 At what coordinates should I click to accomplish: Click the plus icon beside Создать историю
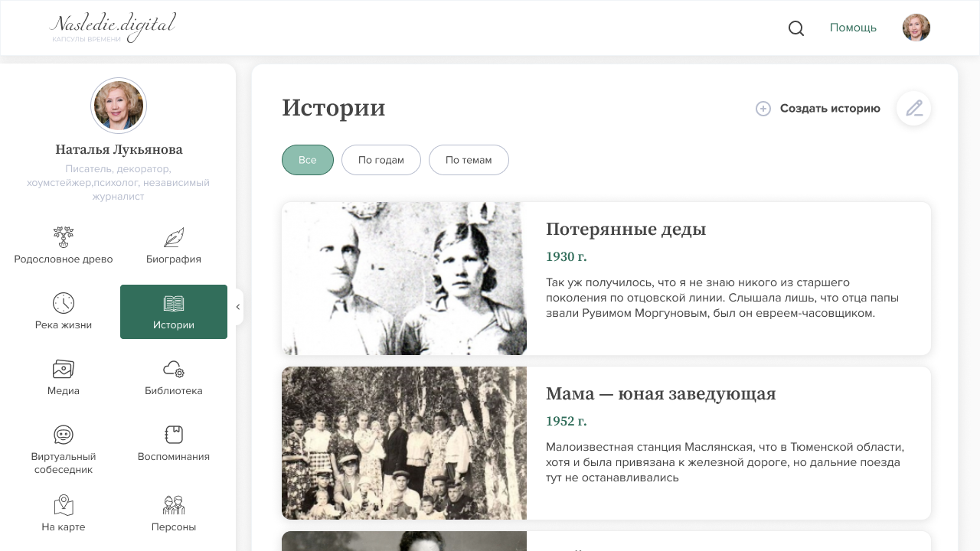tap(763, 109)
